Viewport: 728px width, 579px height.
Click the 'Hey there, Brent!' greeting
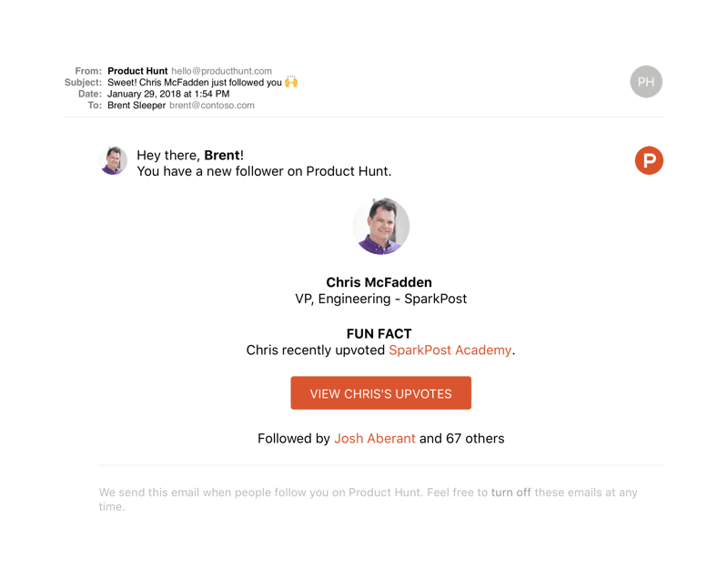(x=190, y=155)
